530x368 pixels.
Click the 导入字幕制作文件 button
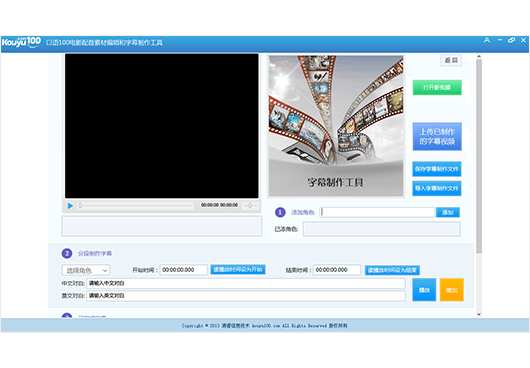tap(437, 189)
